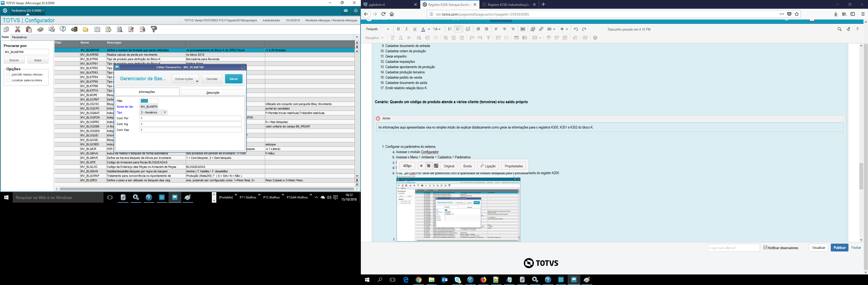Click the Cont. Por input field
Screen dimensions: 868x285
point(190,118)
